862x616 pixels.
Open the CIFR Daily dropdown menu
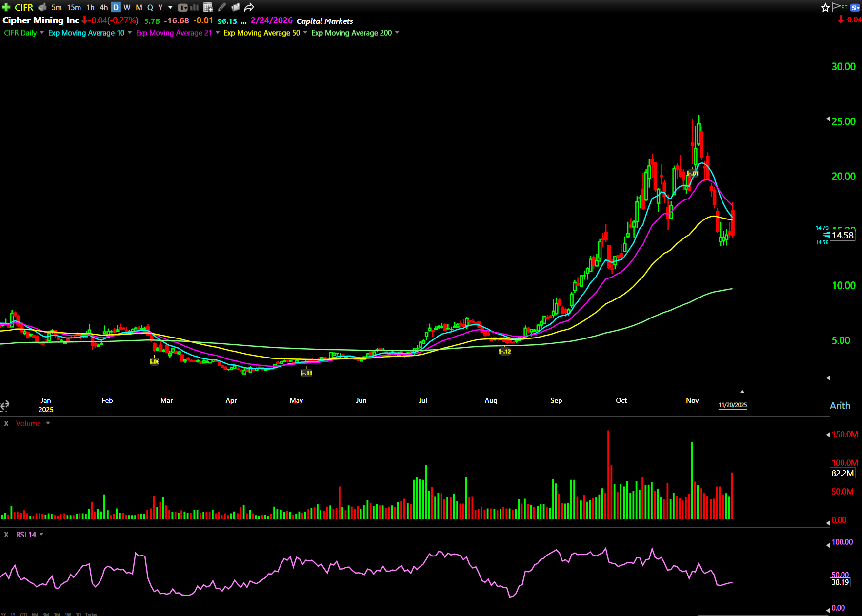[42, 33]
